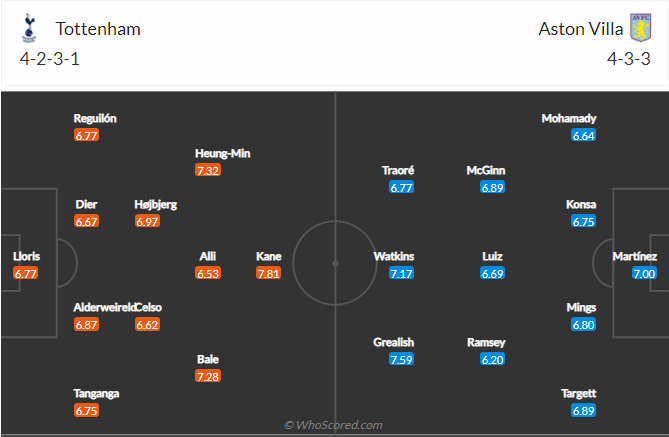Screen dimensions: 669x437
Task: Select Alli's 6.53 rating badge
Action: click(x=208, y=273)
